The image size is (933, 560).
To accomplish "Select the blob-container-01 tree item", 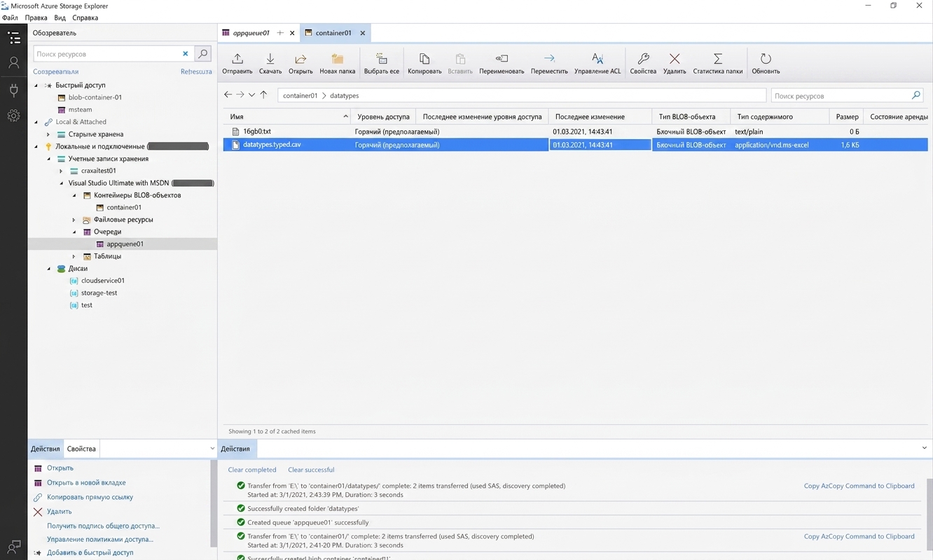I will [x=95, y=97].
